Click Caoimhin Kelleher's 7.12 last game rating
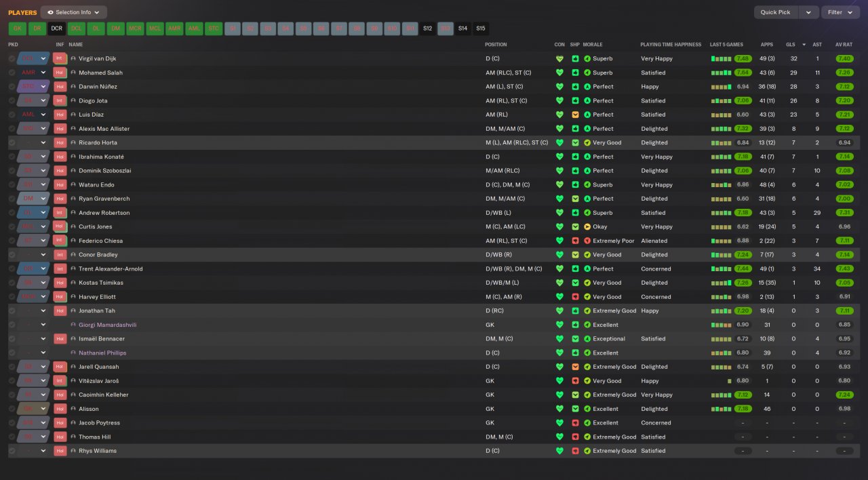This screenshot has height=480, width=868. click(743, 395)
